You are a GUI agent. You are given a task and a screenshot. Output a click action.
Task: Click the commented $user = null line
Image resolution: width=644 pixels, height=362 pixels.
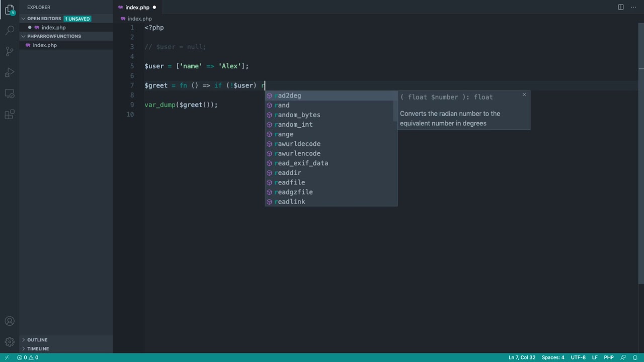(x=175, y=47)
